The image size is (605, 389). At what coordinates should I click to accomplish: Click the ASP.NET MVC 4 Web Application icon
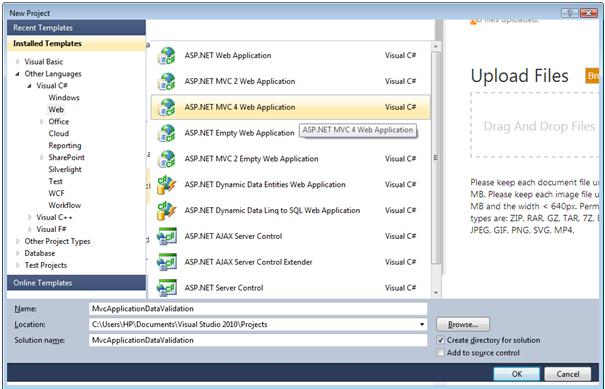[167, 107]
